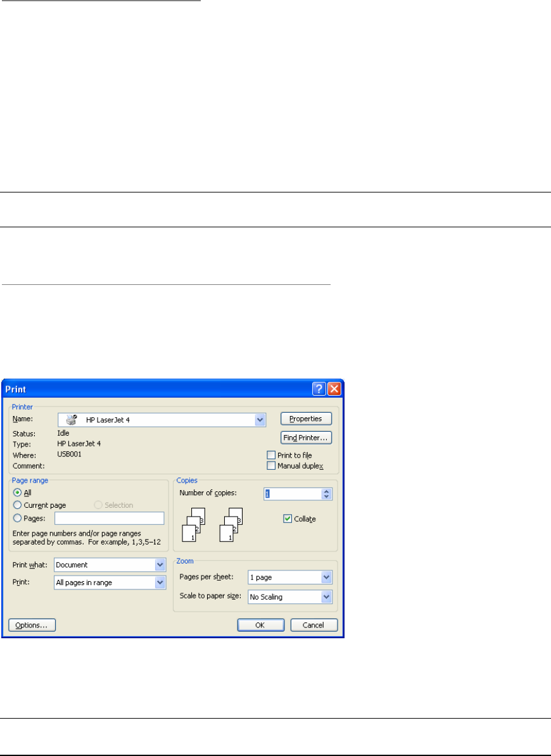This screenshot has height=756, width=551.
Task: Decrease number of copies with down arrow
Action: [327, 497]
